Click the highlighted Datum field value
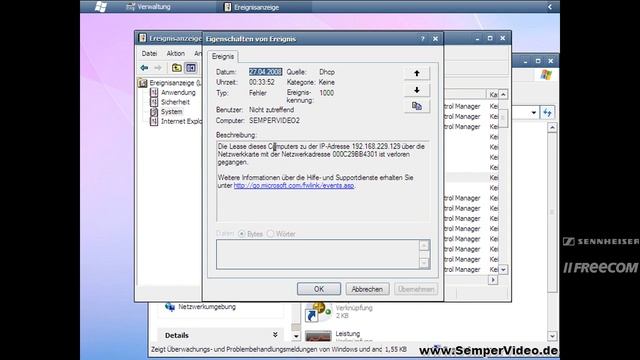The image size is (640, 360). 265,72
